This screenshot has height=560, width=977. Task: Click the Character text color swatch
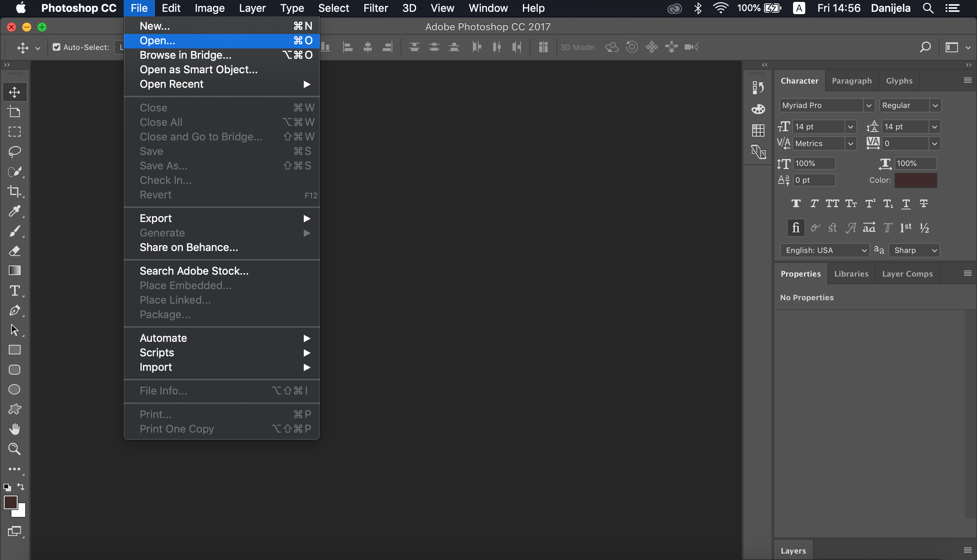[x=916, y=180]
